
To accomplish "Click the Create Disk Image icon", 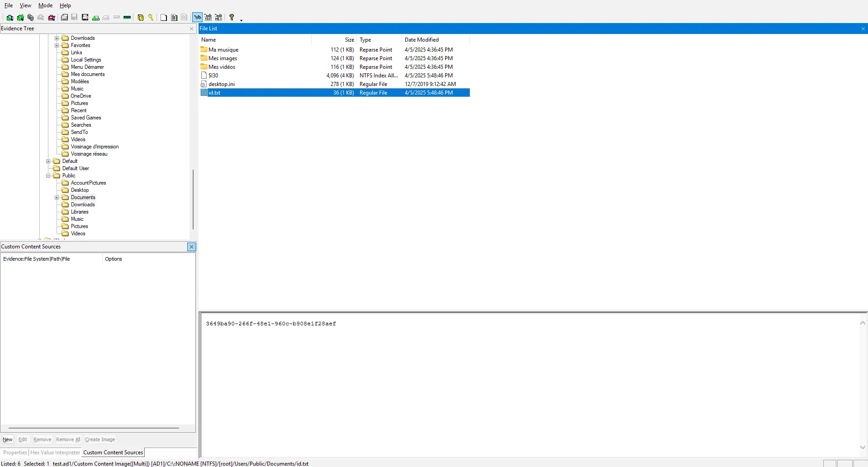I will point(64,18).
